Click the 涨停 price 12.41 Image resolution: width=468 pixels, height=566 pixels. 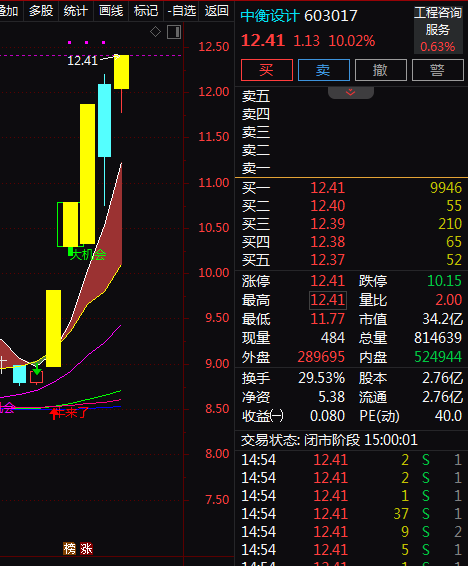tap(328, 281)
